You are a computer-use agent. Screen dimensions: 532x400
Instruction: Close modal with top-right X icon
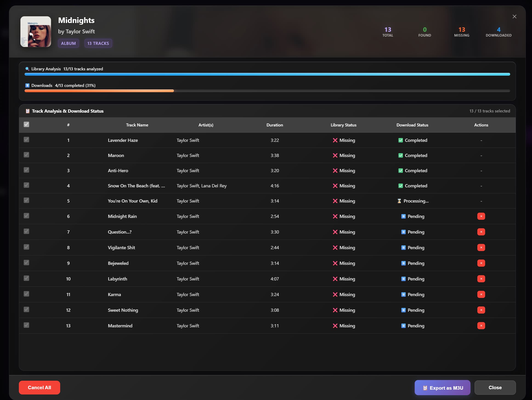pos(514,17)
